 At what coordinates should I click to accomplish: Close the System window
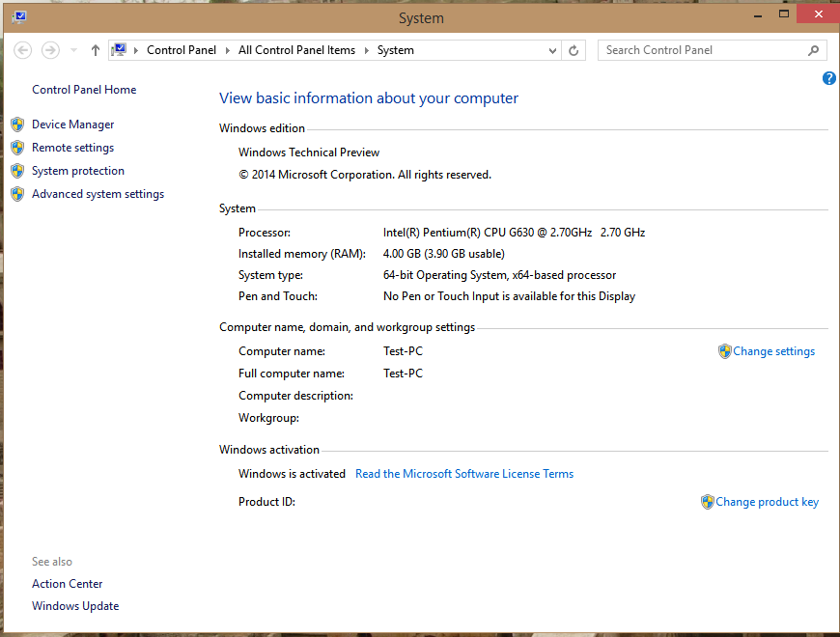818,14
